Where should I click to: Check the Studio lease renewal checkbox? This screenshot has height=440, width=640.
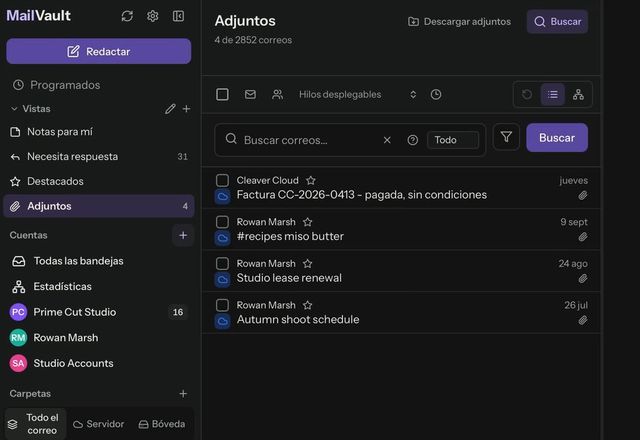(222, 264)
